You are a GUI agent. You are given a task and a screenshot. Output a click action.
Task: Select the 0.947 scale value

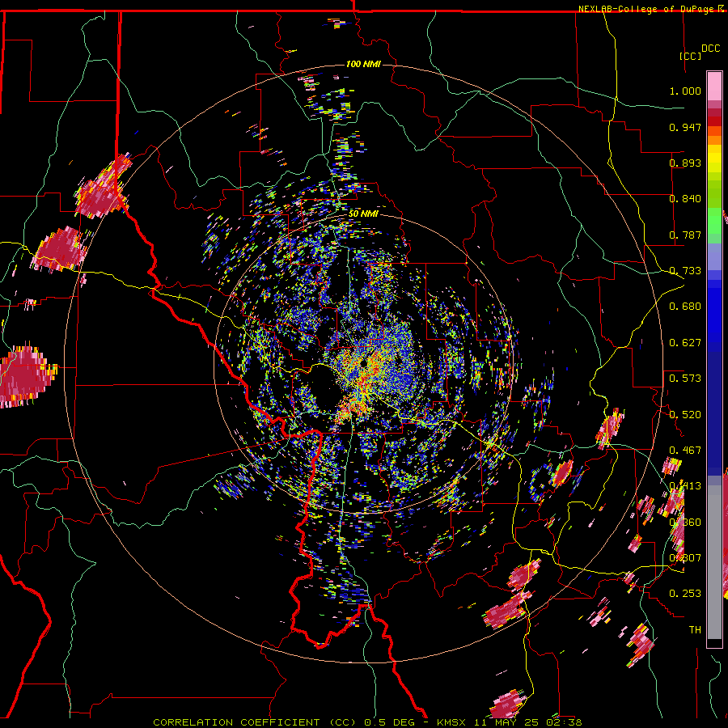[685, 127]
